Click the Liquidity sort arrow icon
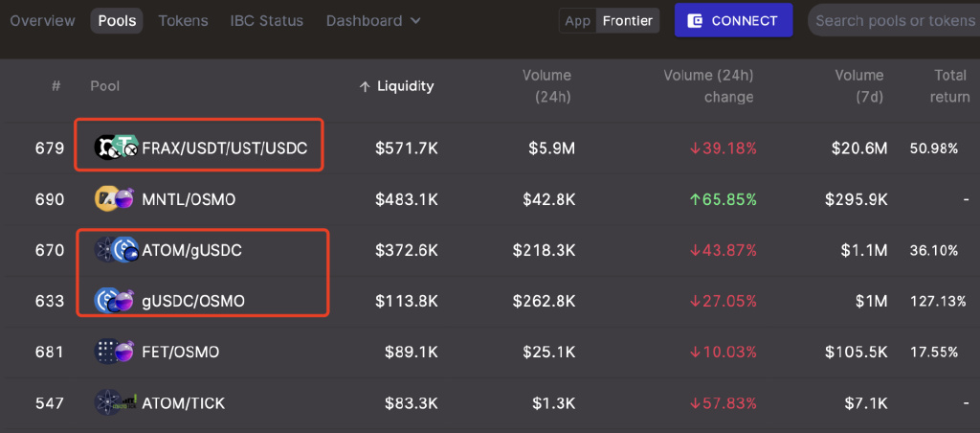 (x=365, y=87)
